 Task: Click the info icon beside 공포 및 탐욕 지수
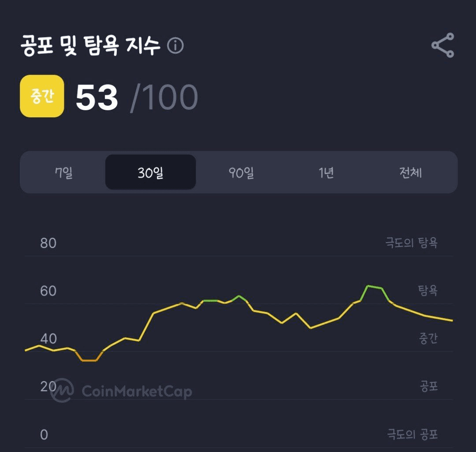175,46
